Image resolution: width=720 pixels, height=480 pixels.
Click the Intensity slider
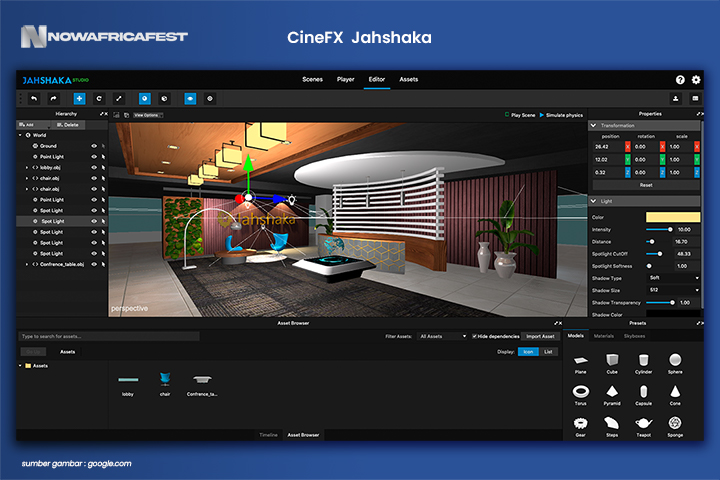pos(659,229)
